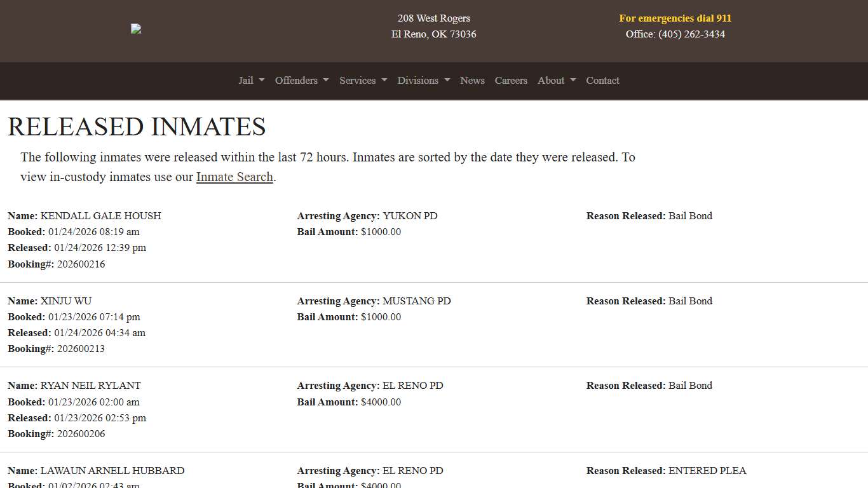Image resolution: width=868 pixels, height=488 pixels.
Task: Follow the Inmate Search link
Action: click(x=234, y=177)
